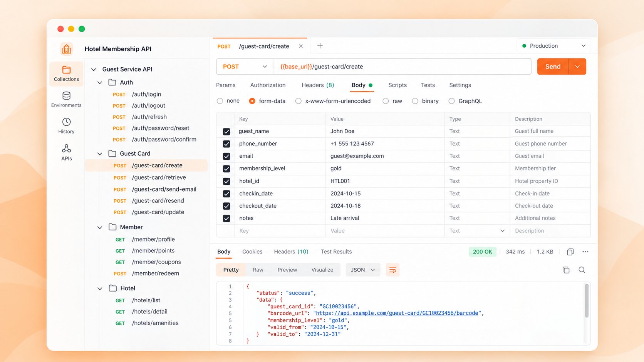This screenshot has height=362, width=644.
Task: Click the Hotel folder icon
Action: tap(112, 288)
